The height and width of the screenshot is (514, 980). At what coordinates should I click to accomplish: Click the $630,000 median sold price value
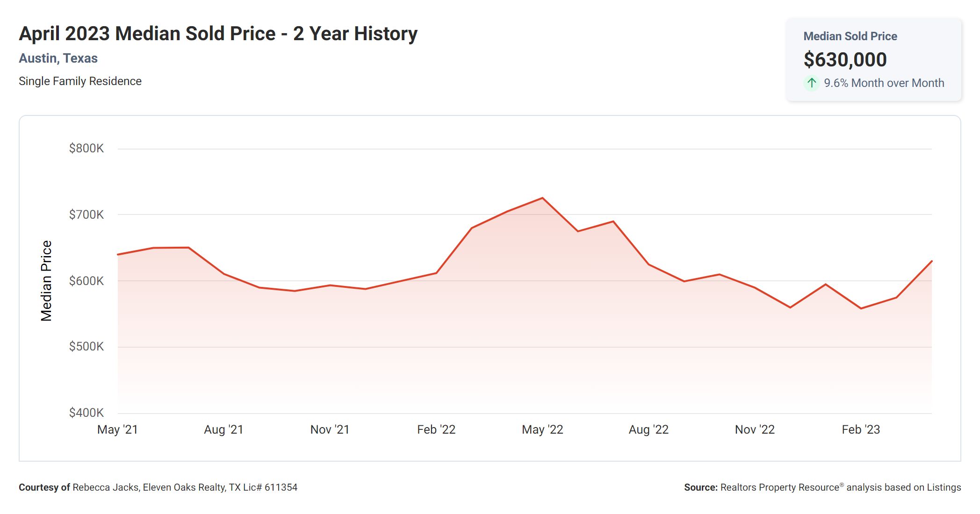click(845, 60)
